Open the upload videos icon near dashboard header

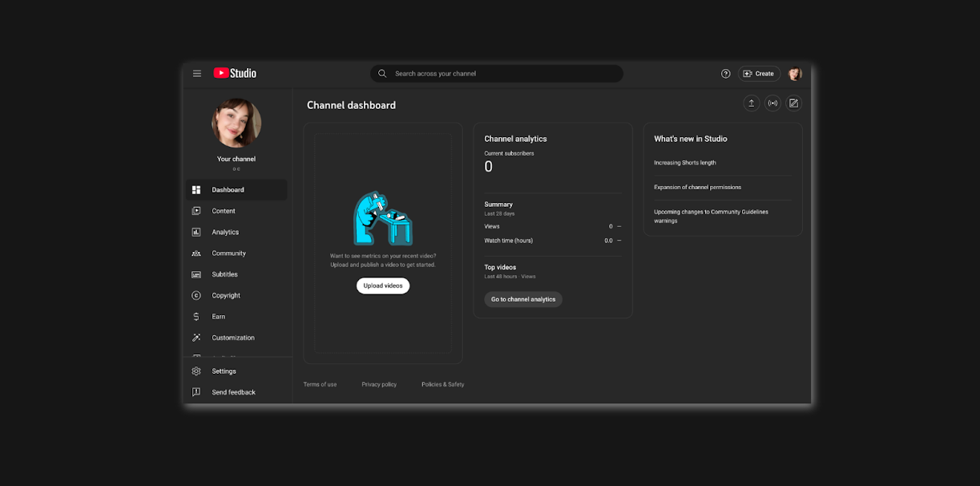click(752, 103)
